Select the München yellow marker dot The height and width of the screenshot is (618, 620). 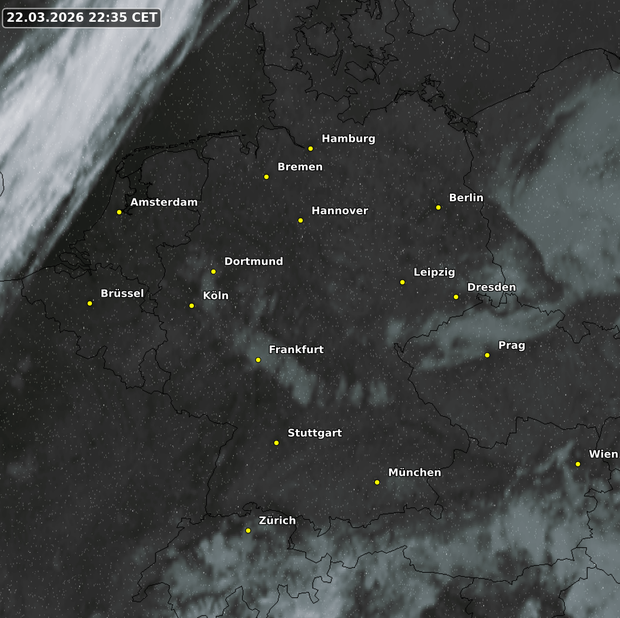coord(377,482)
